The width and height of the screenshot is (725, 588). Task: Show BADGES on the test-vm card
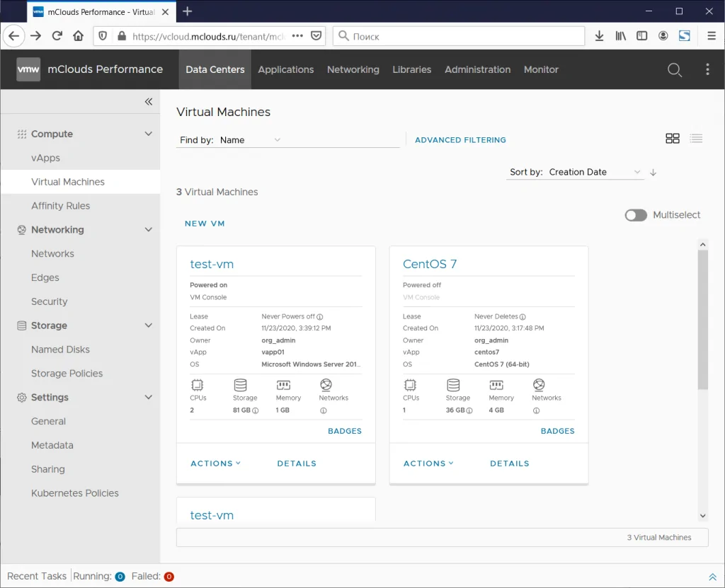click(x=345, y=431)
